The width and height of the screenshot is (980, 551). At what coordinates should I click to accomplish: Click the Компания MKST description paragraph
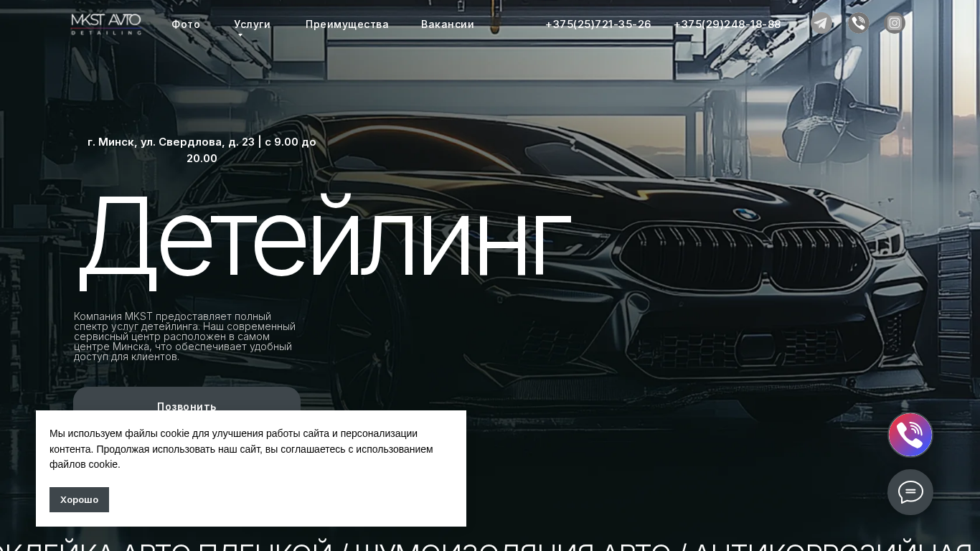(x=185, y=336)
